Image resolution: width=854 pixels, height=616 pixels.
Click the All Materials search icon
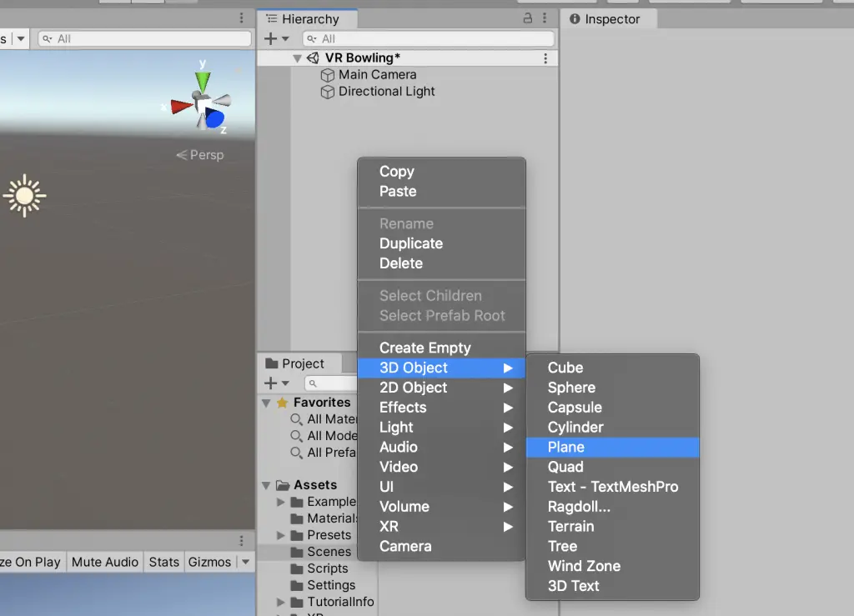296,419
